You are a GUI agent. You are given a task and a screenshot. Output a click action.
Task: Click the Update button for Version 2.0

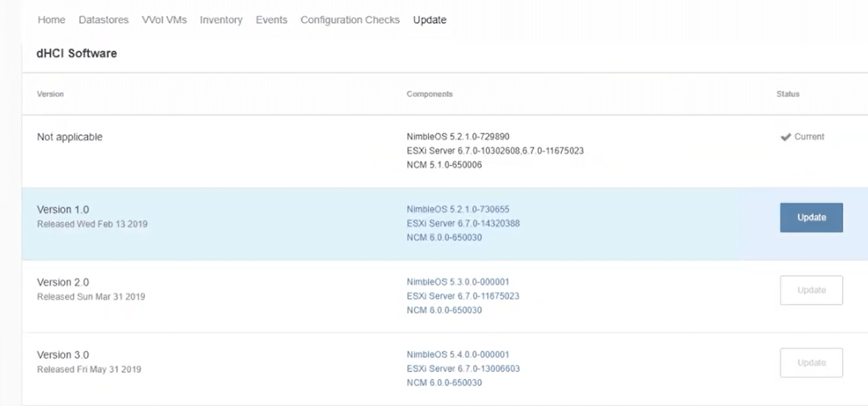coord(811,290)
